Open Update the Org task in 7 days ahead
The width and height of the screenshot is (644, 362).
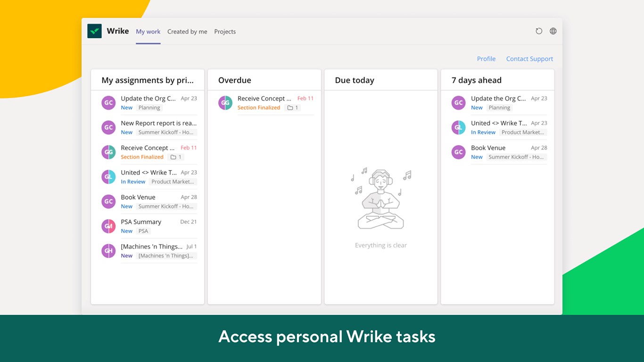(498, 99)
